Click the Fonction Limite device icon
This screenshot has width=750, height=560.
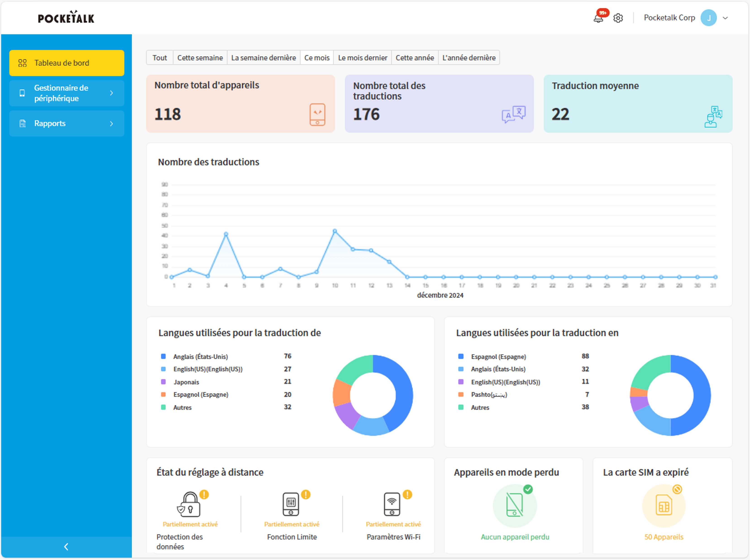pos(291,504)
